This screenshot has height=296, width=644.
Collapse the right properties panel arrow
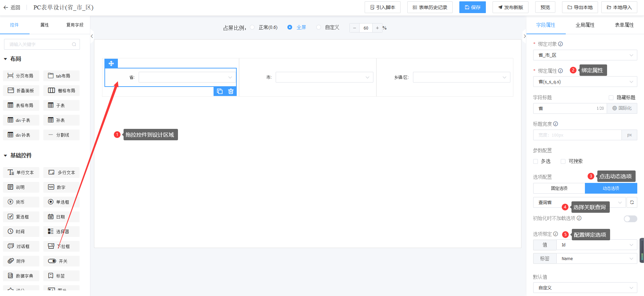pyautogui.click(x=524, y=36)
